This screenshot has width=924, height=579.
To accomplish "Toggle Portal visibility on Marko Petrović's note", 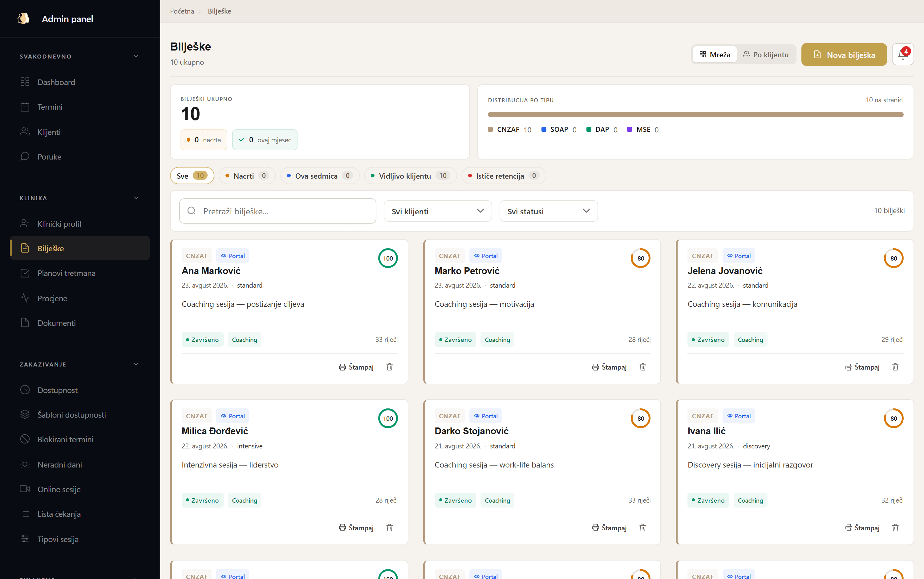I will [485, 256].
